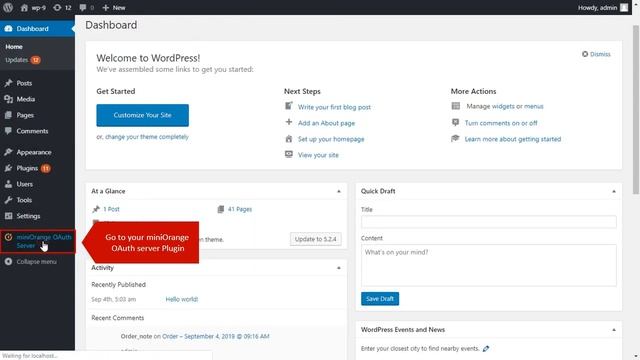640x360 pixels.
Task: Open the 12 pending updates icon in the admin bar
Action: coord(62,7)
